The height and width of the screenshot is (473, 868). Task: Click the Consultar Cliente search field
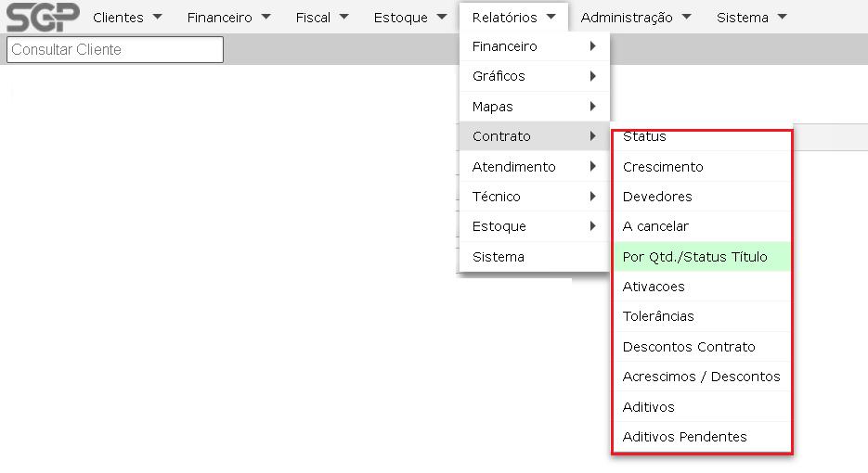tap(115, 49)
